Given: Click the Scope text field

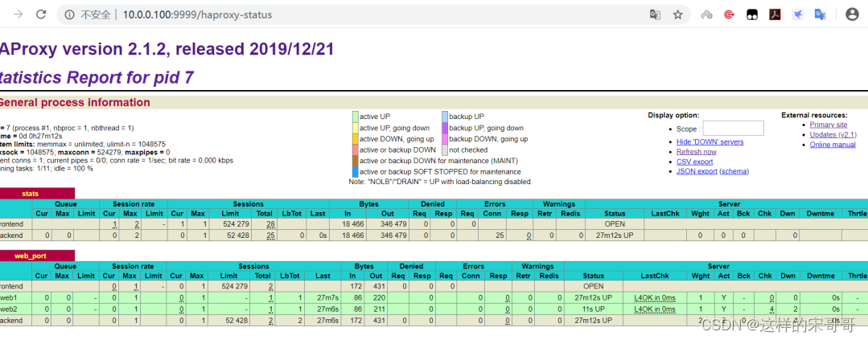Looking at the screenshot, I should point(734,129).
